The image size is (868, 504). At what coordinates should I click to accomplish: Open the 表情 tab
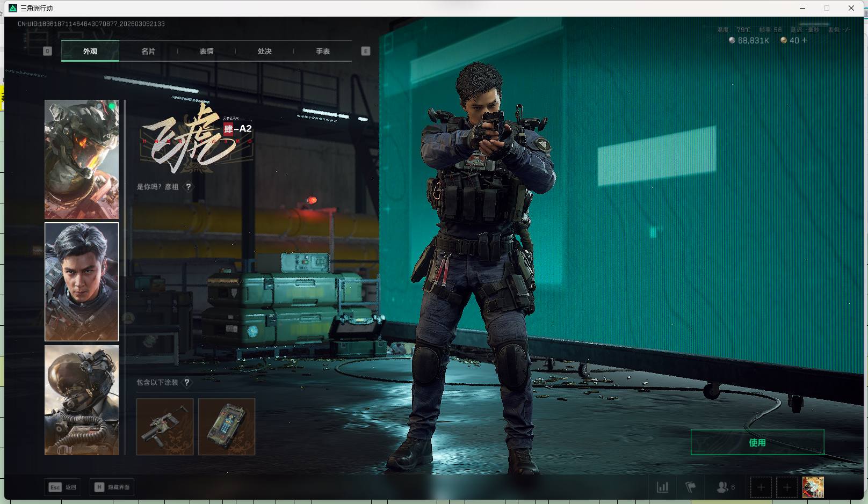coord(206,51)
